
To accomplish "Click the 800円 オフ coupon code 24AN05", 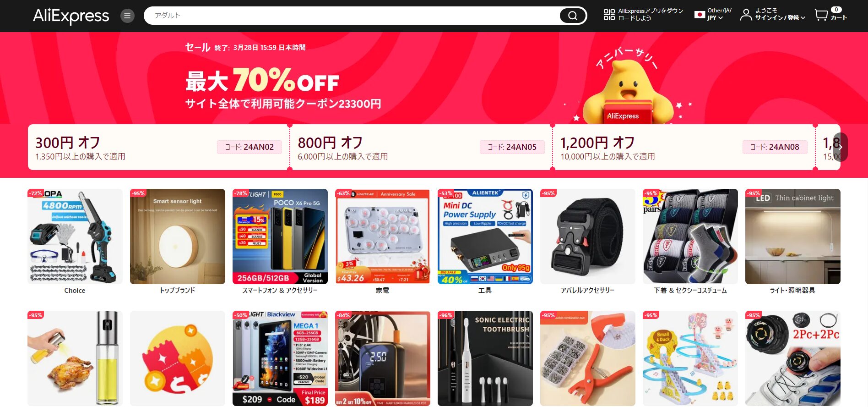I will [512, 147].
